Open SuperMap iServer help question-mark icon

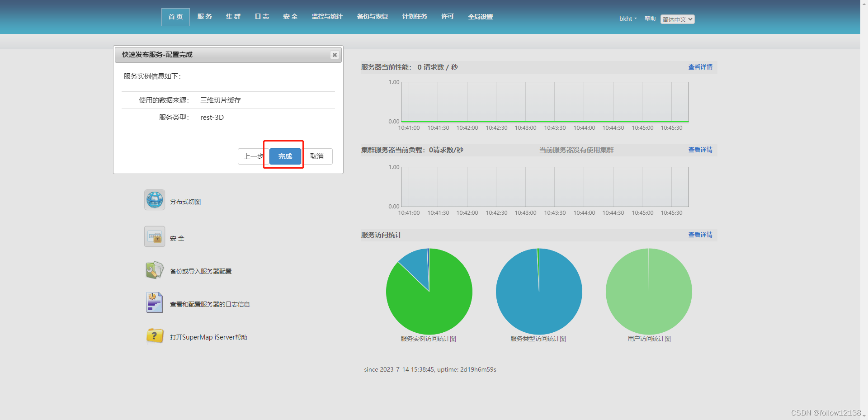(x=154, y=335)
